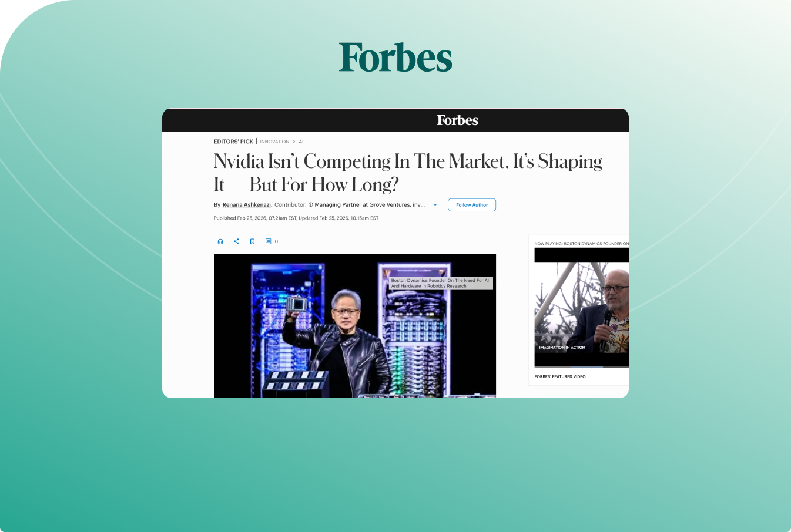Click the Editors' Pick label

(x=233, y=142)
